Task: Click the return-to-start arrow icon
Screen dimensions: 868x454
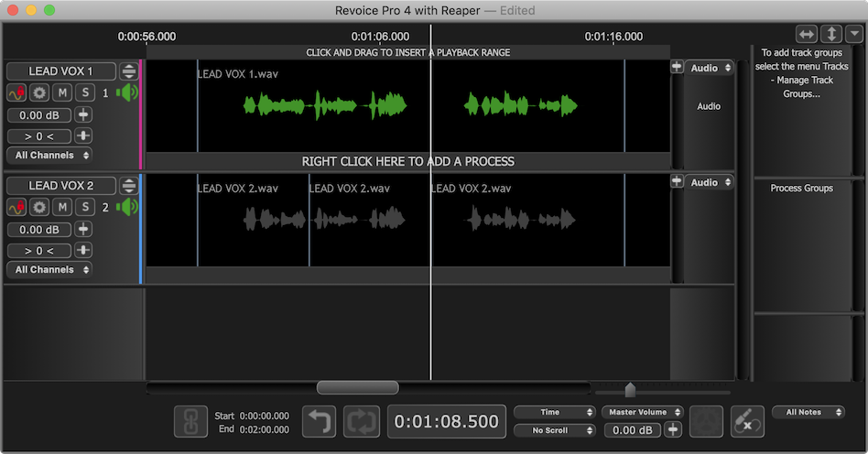Action: 320,422
